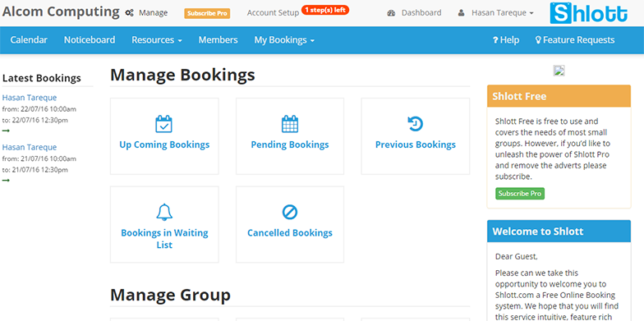Click the Manage Bookings heading

(x=182, y=76)
